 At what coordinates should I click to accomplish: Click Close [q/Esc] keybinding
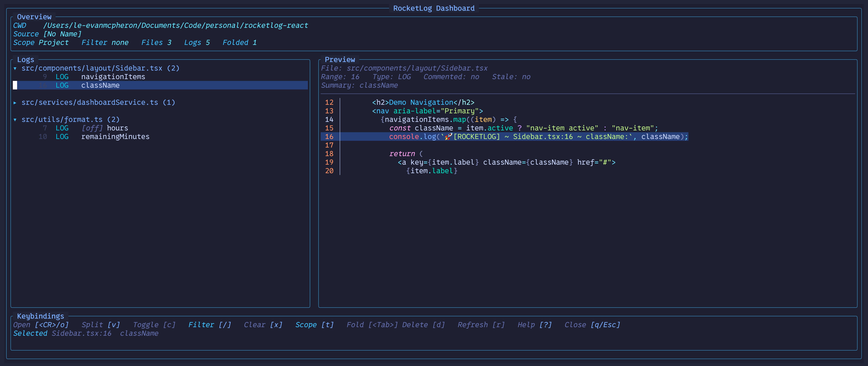(592, 325)
